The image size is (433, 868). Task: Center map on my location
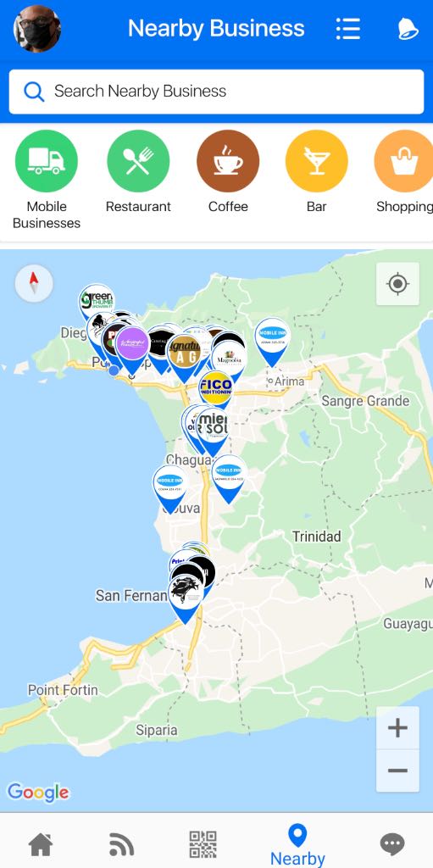tap(397, 284)
